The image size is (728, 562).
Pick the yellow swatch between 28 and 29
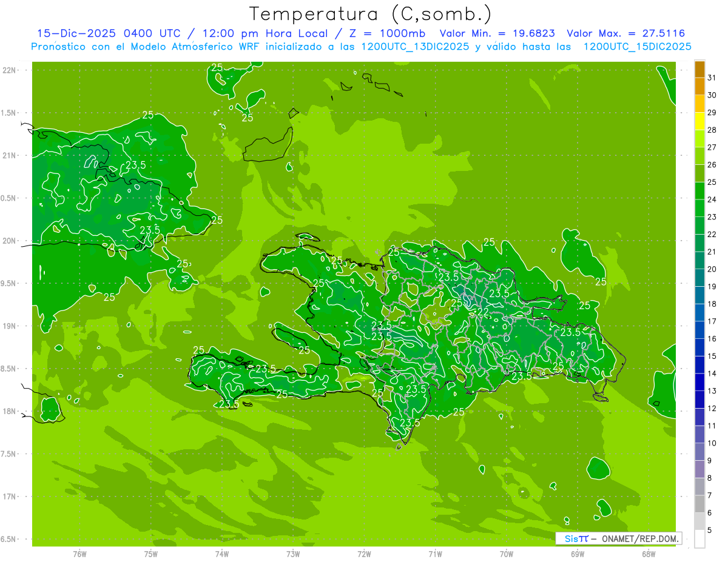point(700,121)
